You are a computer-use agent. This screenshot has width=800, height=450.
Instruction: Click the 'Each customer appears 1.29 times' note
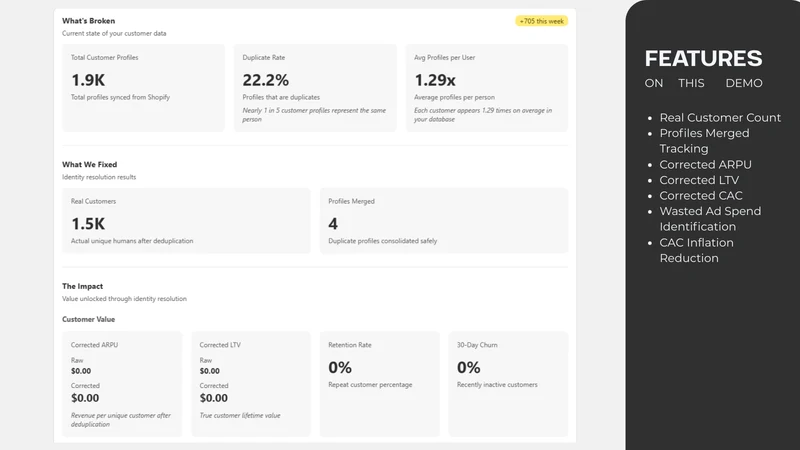click(x=483, y=115)
